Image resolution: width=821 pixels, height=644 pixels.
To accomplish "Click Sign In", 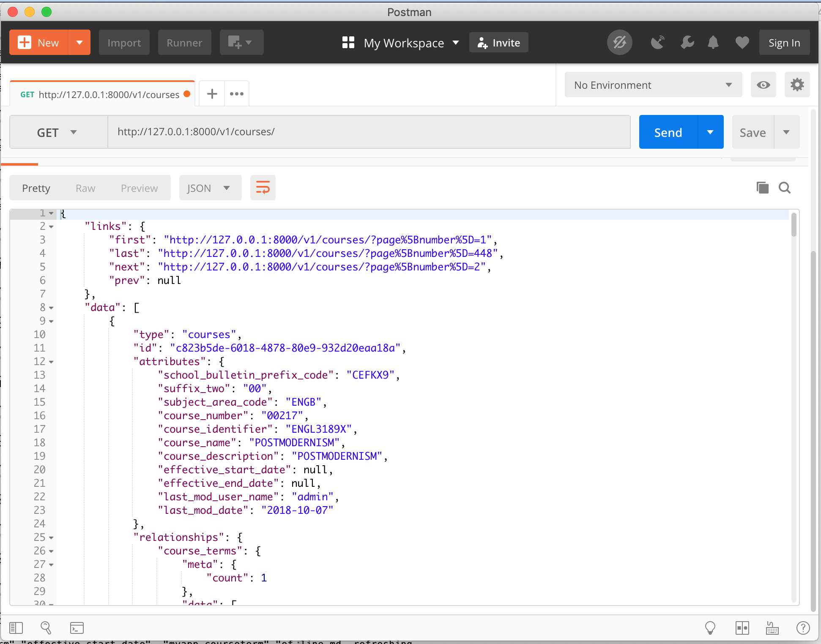I will click(784, 43).
